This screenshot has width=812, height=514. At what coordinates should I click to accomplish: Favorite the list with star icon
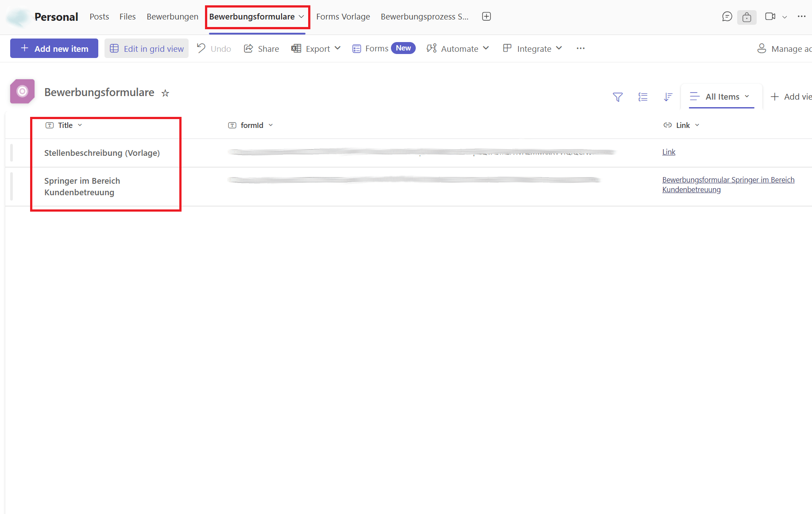[x=165, y=93]
